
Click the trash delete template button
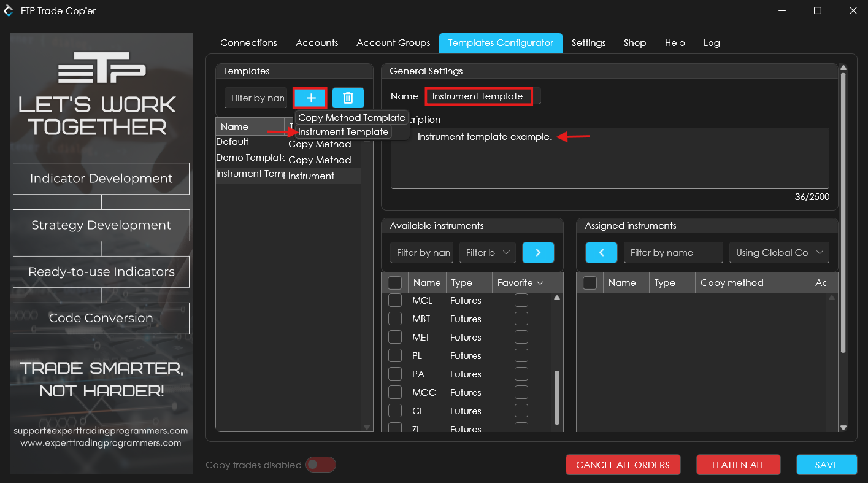(x=348, y=98)
